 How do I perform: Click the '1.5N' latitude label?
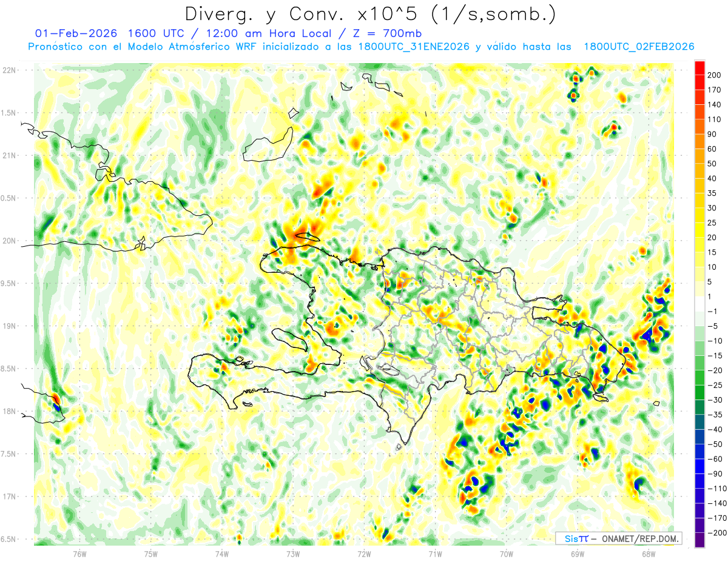click(x=9, y=113)
